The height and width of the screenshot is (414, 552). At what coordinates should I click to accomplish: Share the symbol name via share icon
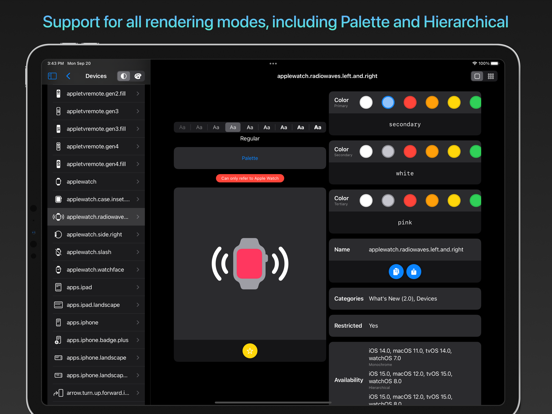coord(414,272)
